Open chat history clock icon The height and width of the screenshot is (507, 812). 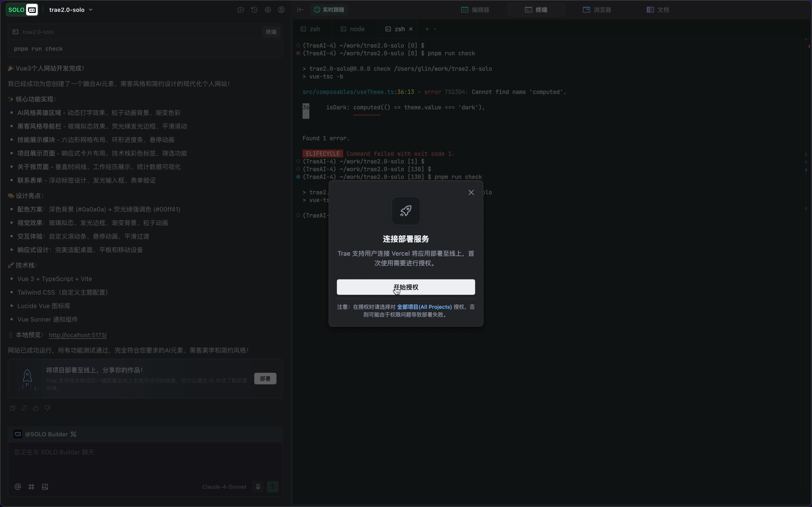click(254, 10)
